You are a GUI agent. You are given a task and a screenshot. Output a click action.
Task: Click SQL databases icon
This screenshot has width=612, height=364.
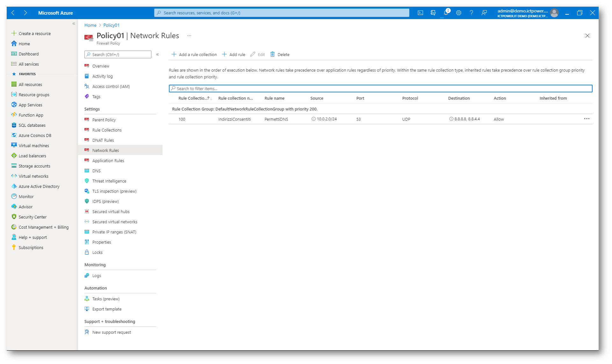click(14, 125)
